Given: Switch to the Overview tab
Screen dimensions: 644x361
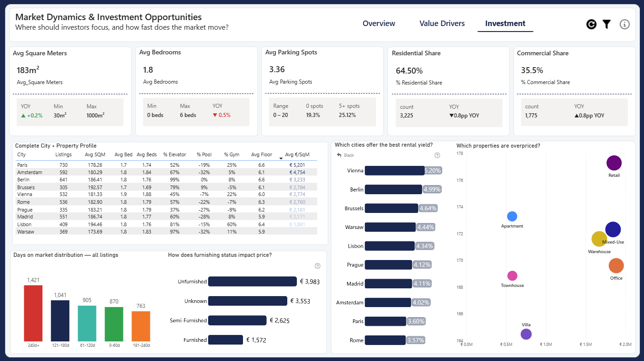Looking at the screenshot, I should click(379, 24).
